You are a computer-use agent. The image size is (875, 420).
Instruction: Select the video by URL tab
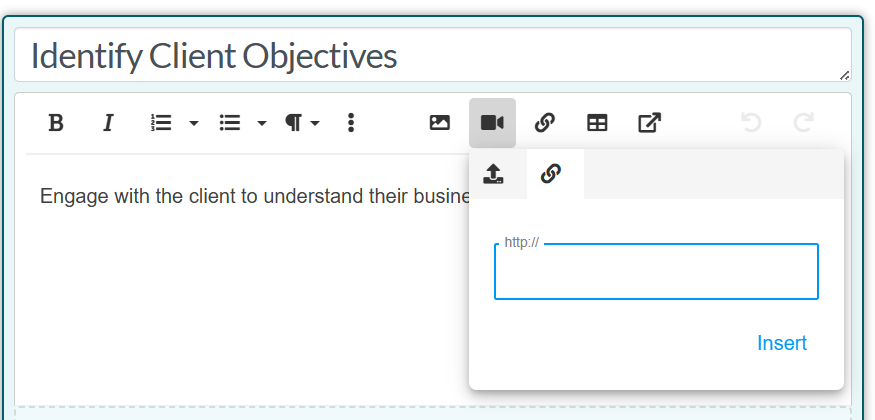tap(551, 174)
